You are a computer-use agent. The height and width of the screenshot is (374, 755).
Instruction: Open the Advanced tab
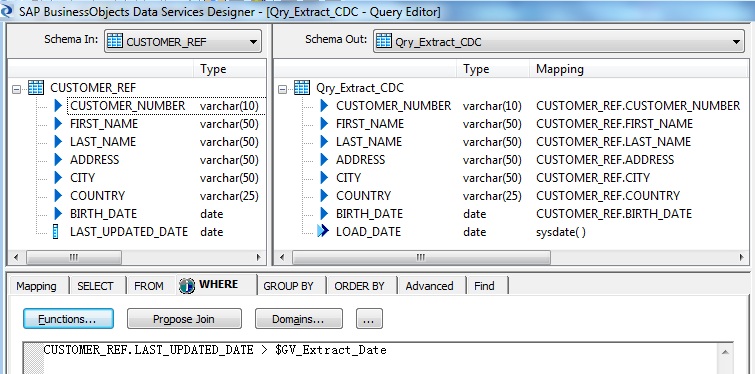point(429,286)
